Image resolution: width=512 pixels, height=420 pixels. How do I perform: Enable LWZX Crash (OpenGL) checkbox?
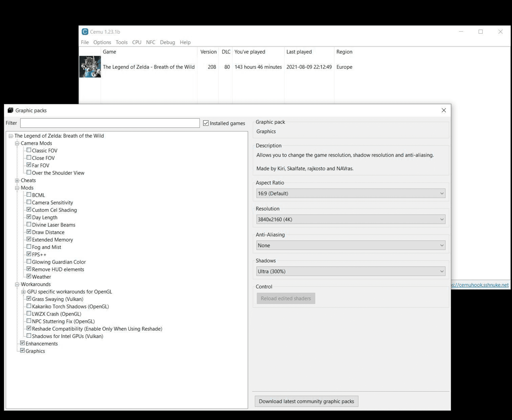[x=29, y=313]
